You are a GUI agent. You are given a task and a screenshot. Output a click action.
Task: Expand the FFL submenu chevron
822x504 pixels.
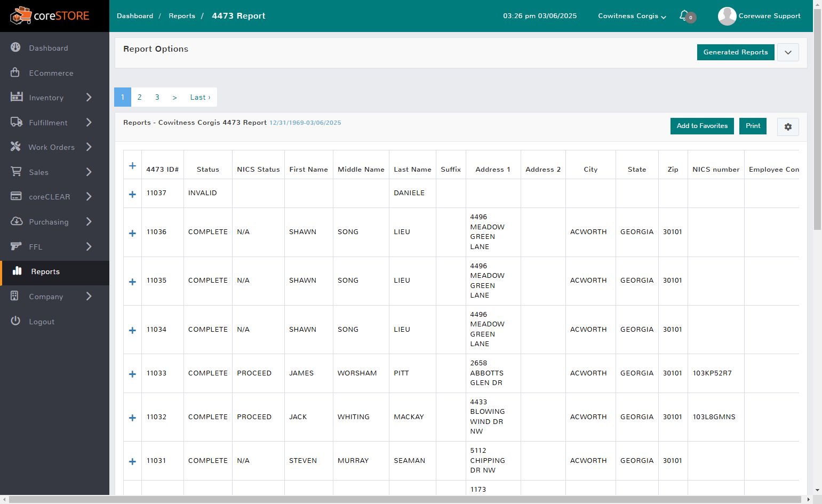pyautogui.click(x=89, y=246)
